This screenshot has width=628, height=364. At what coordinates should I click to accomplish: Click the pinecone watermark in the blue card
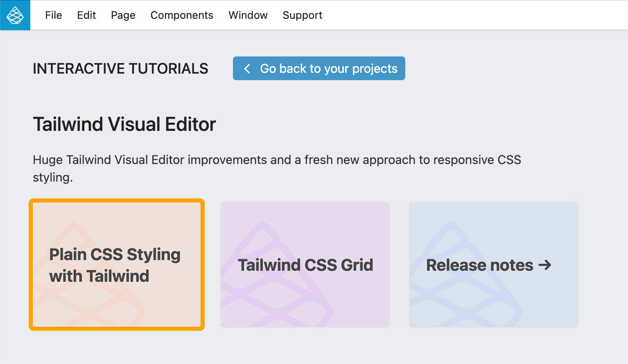point(466,275)
